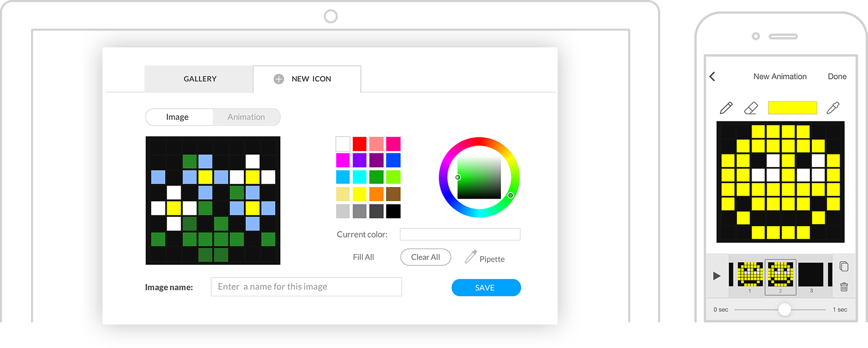This screenshot has width=868, height=348.
Task: Pick the dark charcoal gray palette swatch
Action: (377, 211)
